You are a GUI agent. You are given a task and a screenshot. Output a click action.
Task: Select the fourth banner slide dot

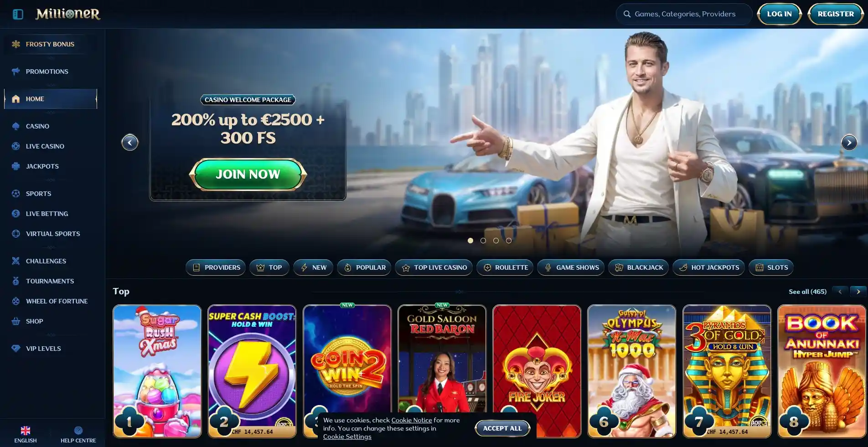pyautogui.click(x=509, y=241)
